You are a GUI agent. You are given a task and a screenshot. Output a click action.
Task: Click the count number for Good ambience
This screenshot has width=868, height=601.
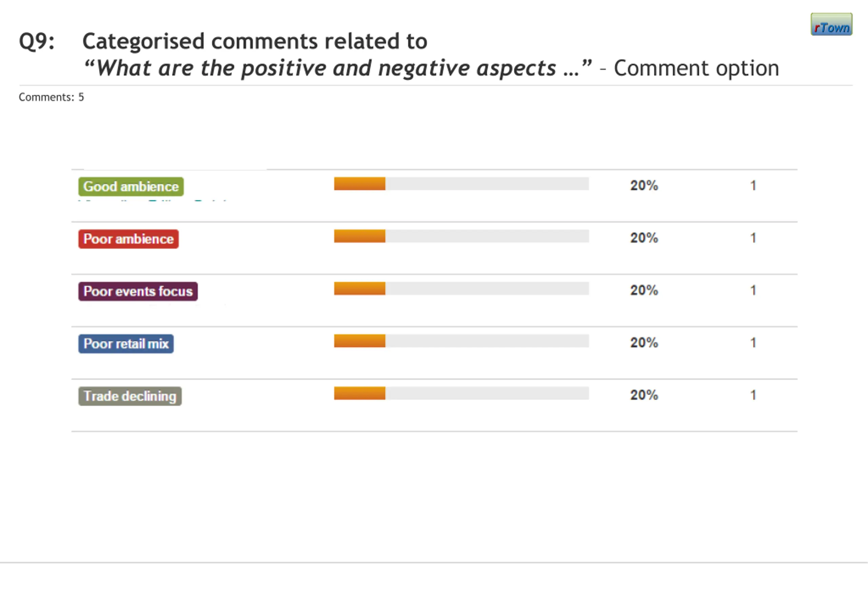click(x=753, y=186)
